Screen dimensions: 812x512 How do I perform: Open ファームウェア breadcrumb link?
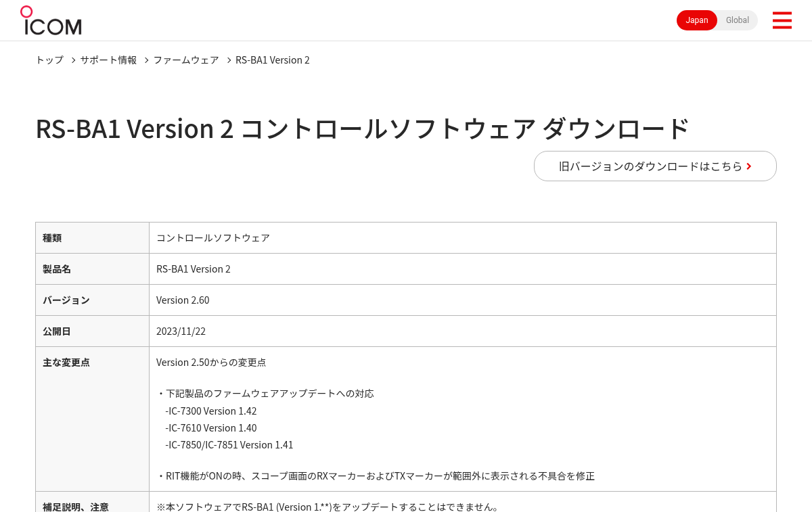click(x=186, y=60)
